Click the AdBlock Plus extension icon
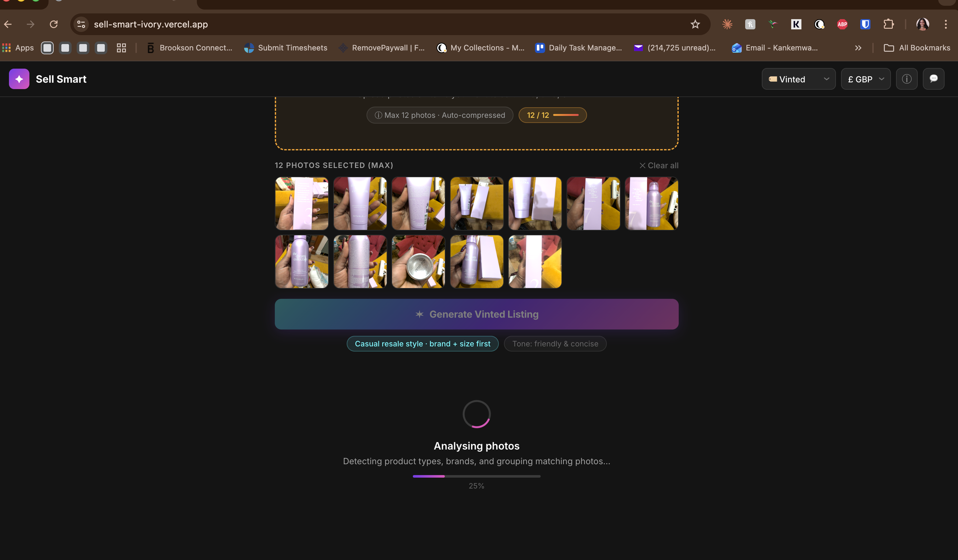This screenshot has width=958, height=560. [x=842, y=24]
